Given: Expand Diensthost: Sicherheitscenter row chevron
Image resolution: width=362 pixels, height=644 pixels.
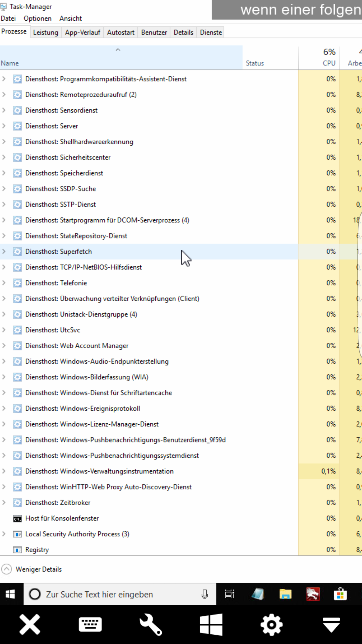Looking at the screenshot, I should [4, 157].
